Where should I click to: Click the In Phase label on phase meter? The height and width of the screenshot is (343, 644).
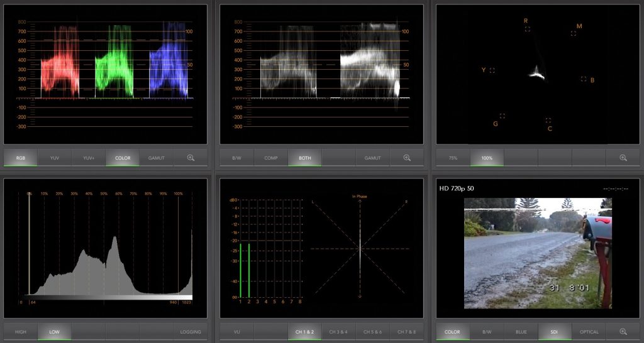(359, 197)
